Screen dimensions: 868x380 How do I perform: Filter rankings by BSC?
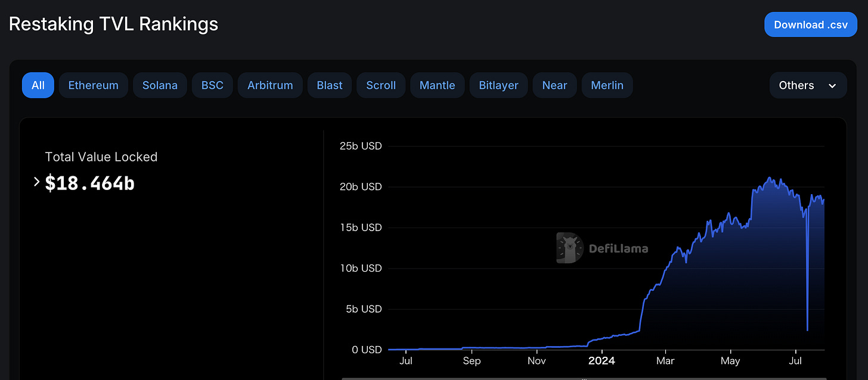click(x=212, y=85)
